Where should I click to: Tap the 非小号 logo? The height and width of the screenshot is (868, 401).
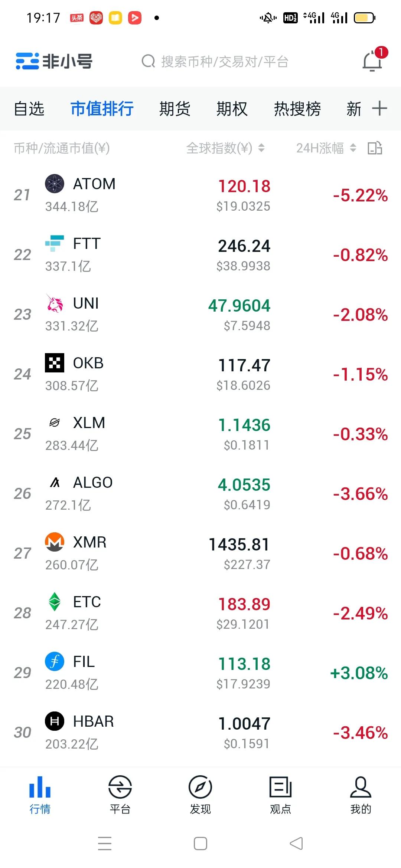tap(54, 61)
